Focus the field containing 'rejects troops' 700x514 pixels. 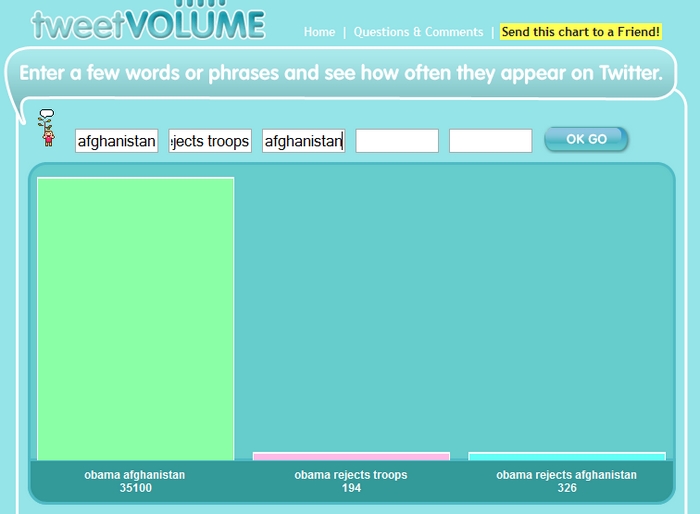tap(210, 141)
